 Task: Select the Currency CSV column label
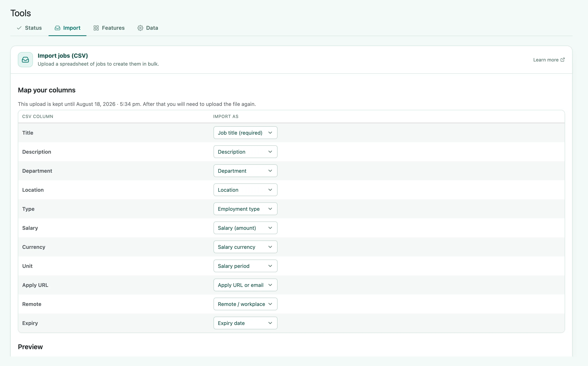34,247
